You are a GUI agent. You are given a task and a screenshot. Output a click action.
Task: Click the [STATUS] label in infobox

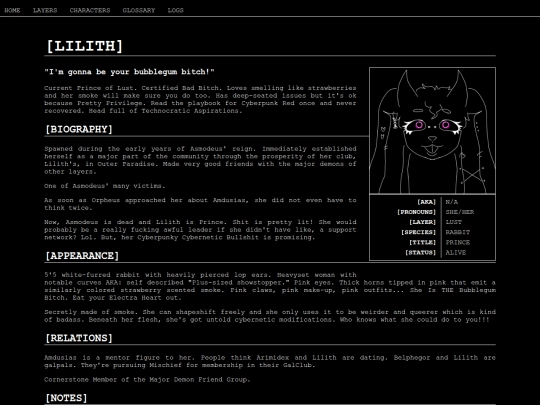420,252
